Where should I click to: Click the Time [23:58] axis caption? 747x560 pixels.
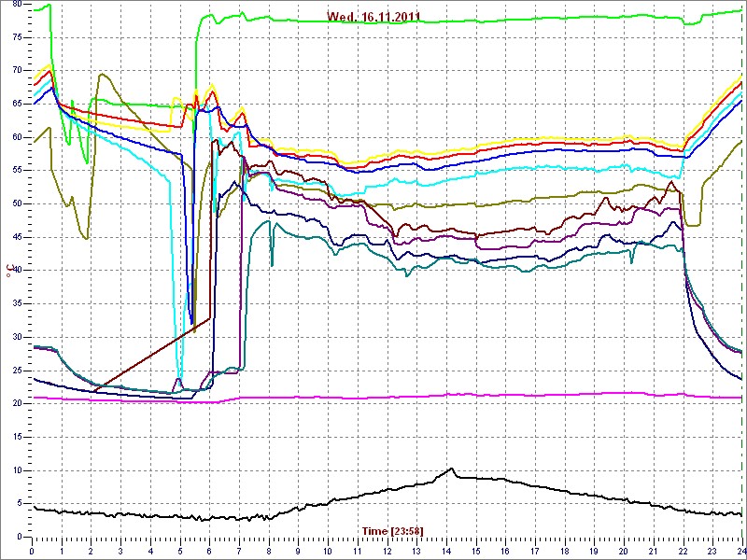point(393,530)
